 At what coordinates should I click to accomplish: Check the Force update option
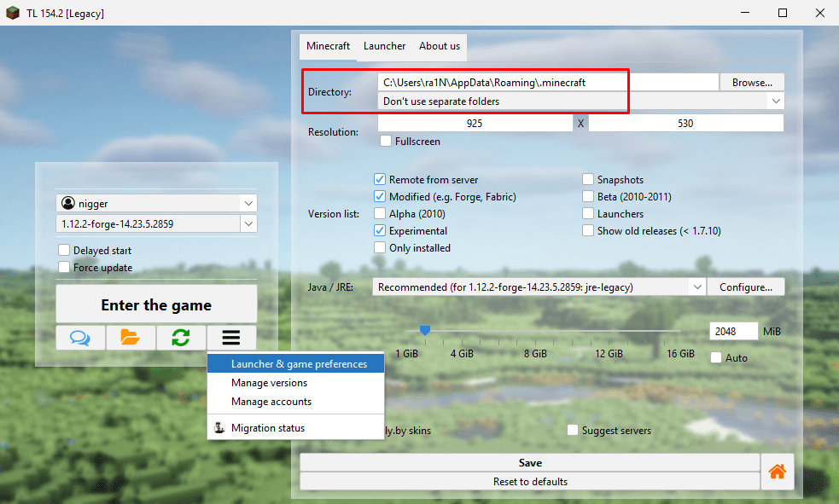pyautogui.click(x=64, y=268)
